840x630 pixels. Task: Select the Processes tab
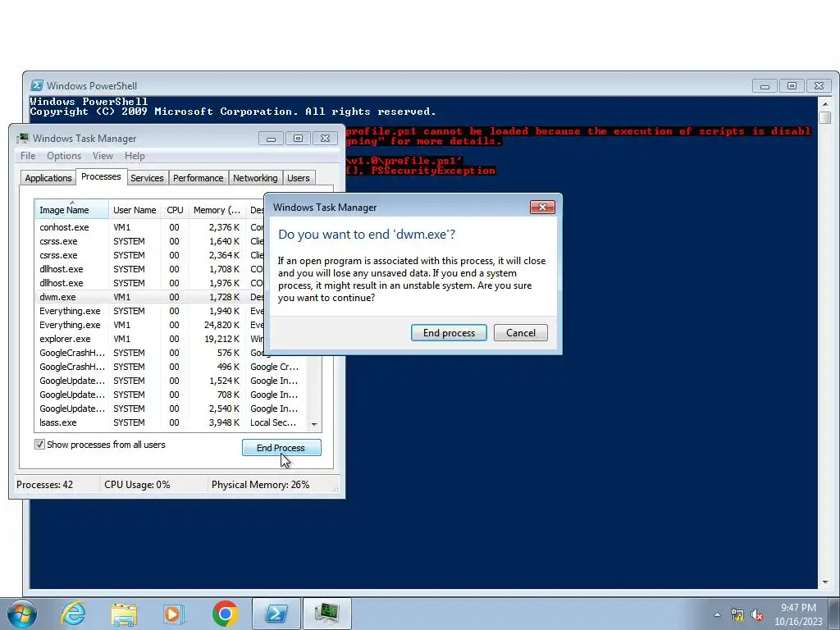point(101,176)
